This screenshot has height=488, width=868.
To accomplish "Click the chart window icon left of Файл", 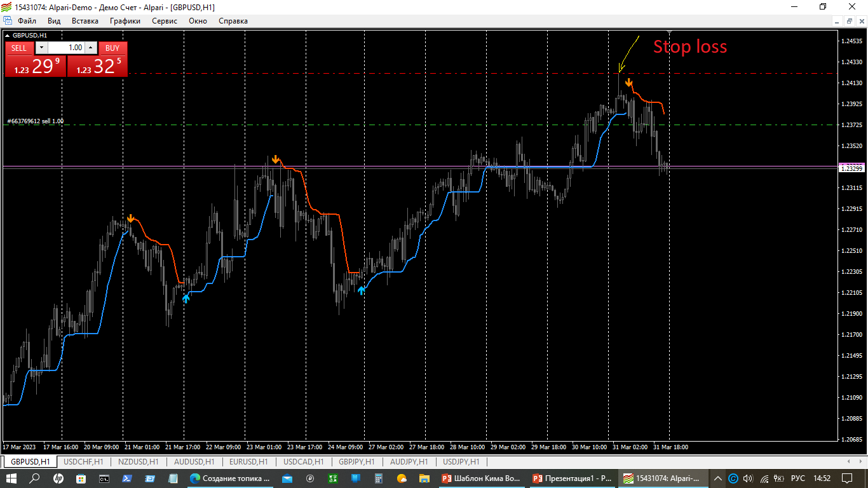I will (8, 21).
